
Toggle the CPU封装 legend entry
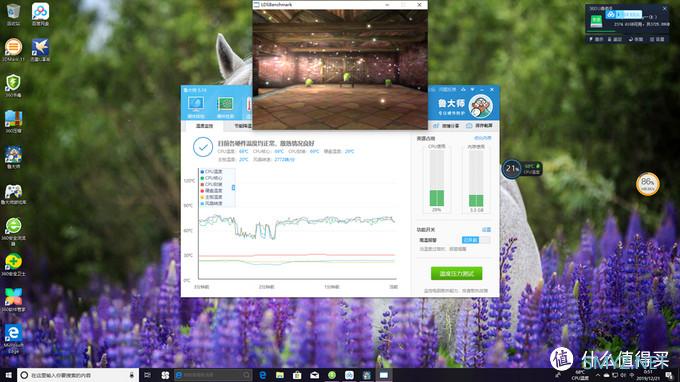pos(211,184)
